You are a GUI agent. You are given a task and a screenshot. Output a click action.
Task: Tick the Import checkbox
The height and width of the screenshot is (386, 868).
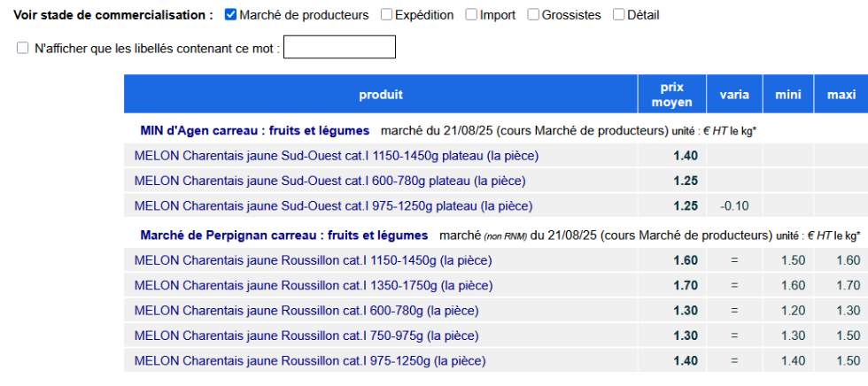point(471,15)
